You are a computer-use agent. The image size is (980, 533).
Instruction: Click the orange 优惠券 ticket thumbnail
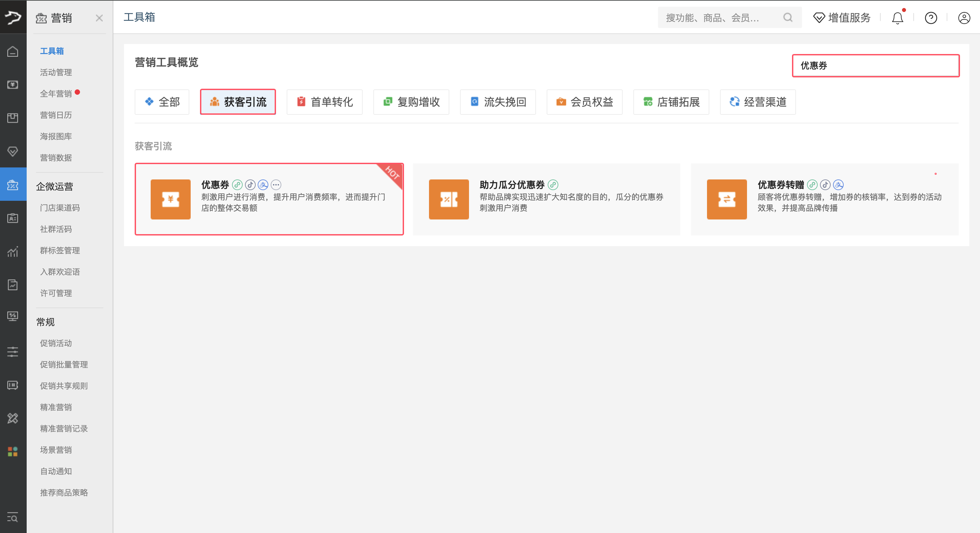click(170, 199)
